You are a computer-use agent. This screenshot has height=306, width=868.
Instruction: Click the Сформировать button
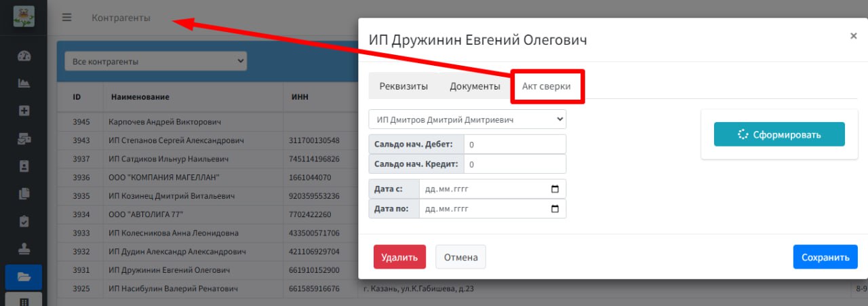click(x=779, y=134)
